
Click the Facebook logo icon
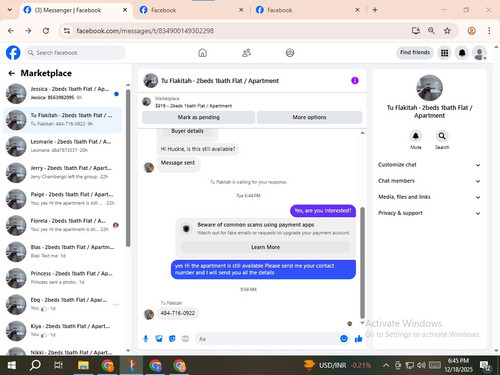pyautogui.click(x=13, y=53)
